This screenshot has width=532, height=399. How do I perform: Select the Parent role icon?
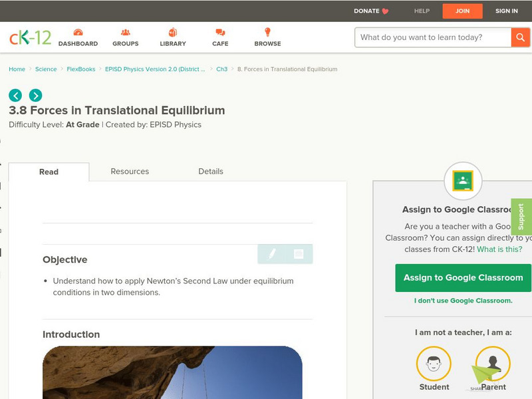pos(493,364)
